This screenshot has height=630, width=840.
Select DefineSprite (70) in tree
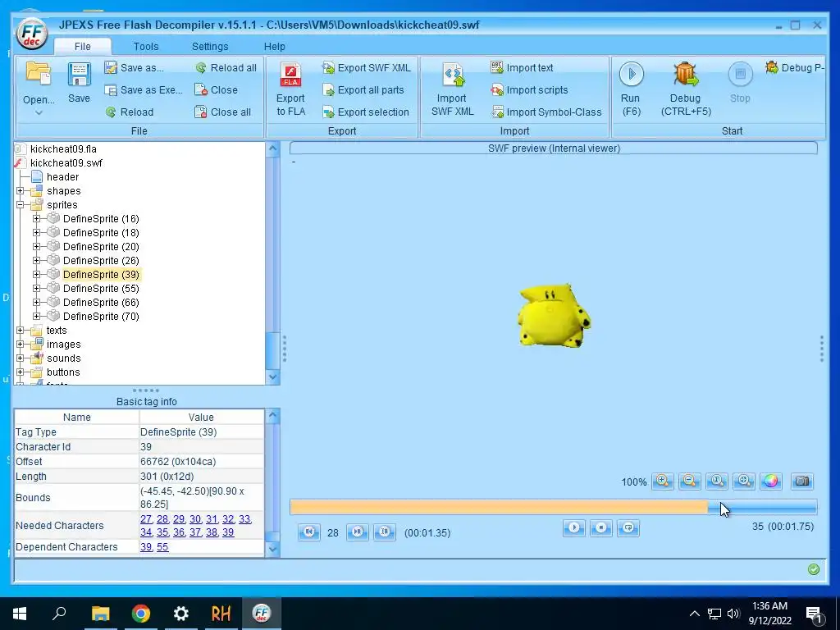pyautogui.click(x=101, y=316)
